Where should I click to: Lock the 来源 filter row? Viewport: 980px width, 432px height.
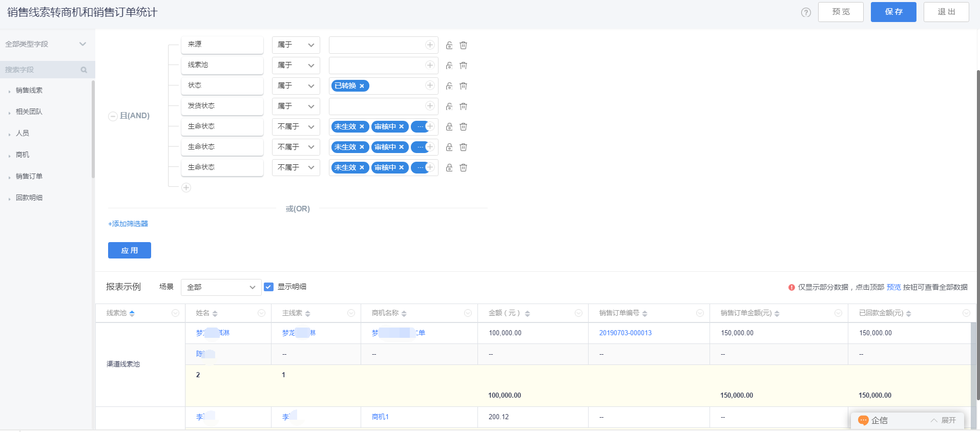pyautogui.click(x=449, y=45)
